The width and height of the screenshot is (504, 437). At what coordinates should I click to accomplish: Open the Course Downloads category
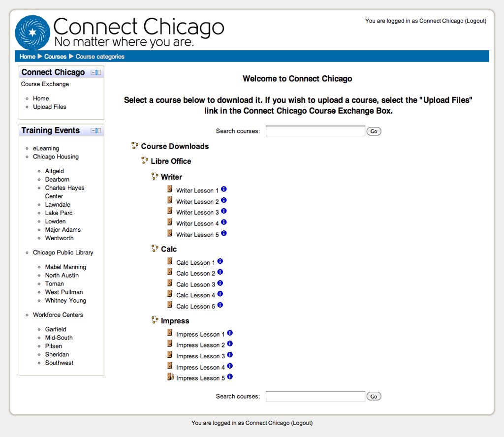[x=175, y=147]
